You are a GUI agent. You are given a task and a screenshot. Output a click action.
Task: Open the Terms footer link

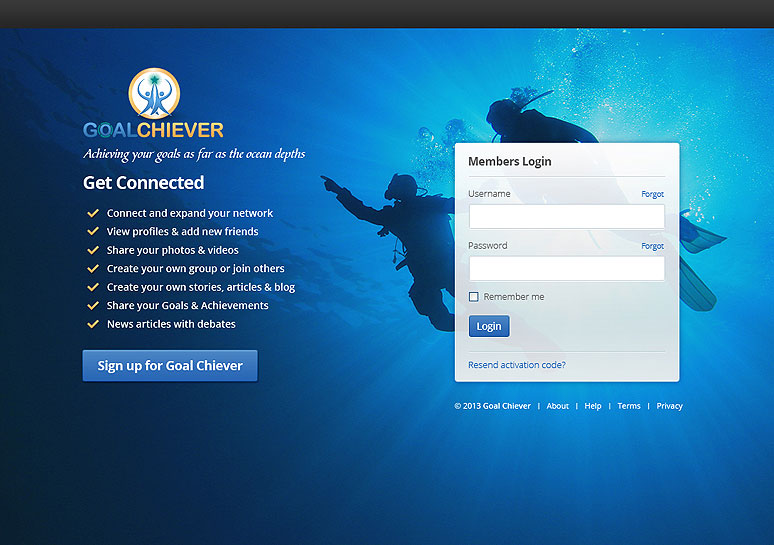pos(628,406)
